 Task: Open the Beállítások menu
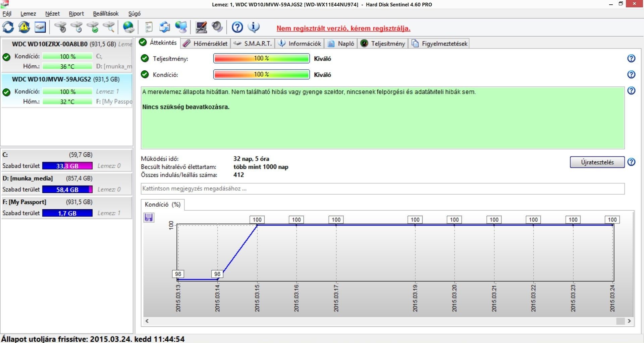tap(106, 14)
